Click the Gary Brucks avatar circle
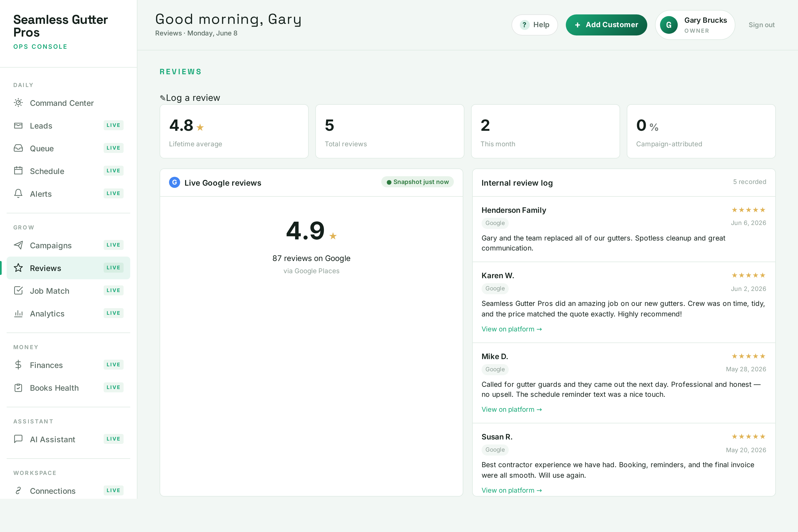The image size is (798, 532). click(668, 25)
